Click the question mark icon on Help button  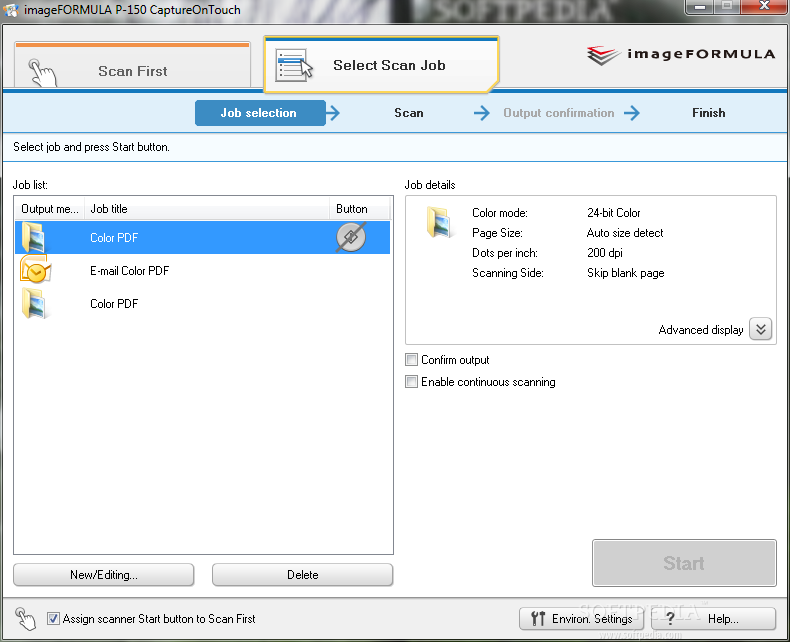pyautogui.click(x=670, y=619)
